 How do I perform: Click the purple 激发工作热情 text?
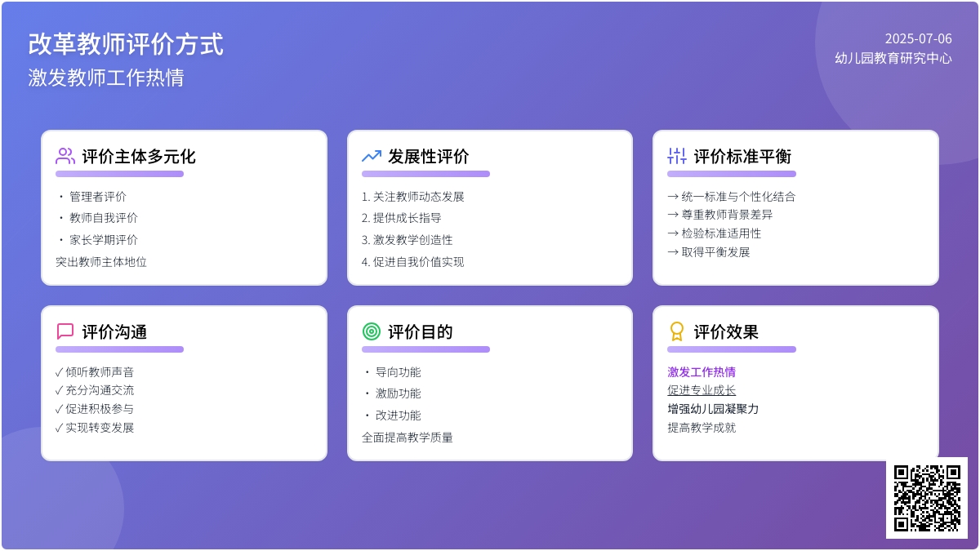(702, 371)
